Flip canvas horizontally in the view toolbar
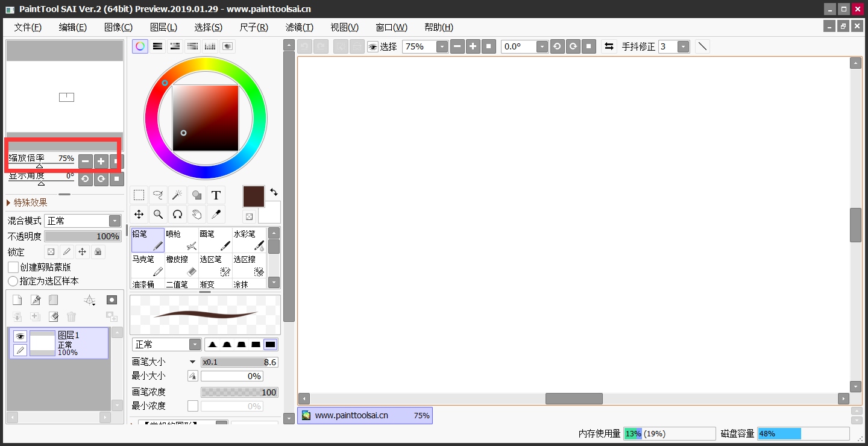868x446 pixels. 609,46
